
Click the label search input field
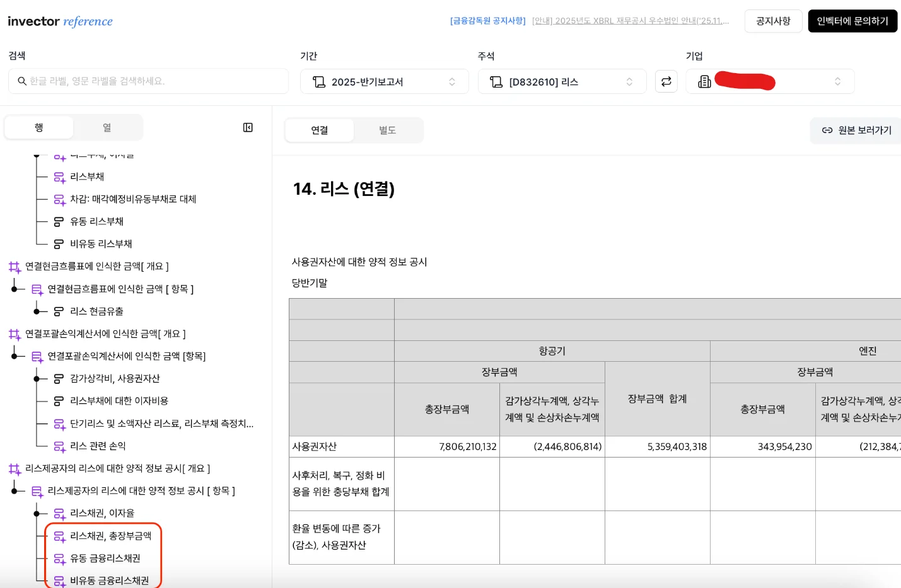coord(154,81)
